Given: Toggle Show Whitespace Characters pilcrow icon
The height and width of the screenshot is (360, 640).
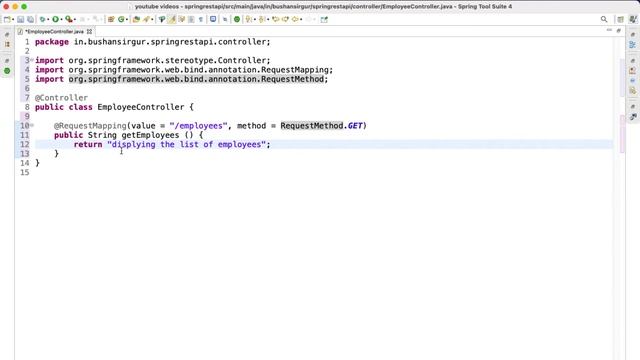Looking at the screenshot, I should coord(200,19).
